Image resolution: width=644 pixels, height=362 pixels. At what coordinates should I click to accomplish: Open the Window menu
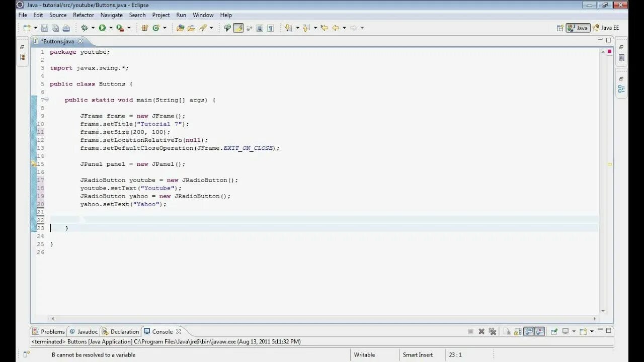click(203, 15)
